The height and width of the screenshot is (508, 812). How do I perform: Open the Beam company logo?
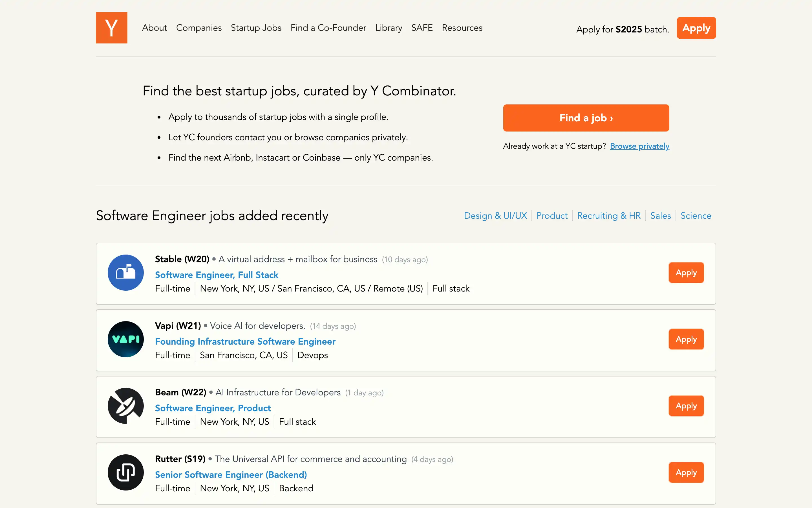(126, 406)
